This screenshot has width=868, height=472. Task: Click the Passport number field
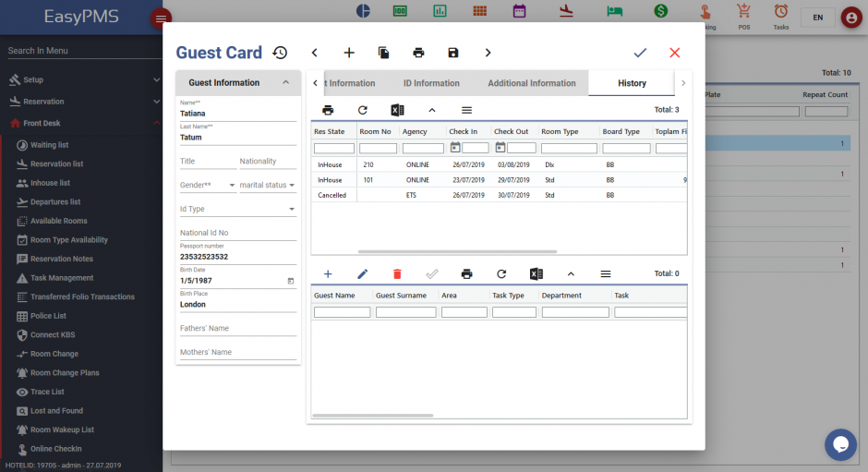[237, 257]
